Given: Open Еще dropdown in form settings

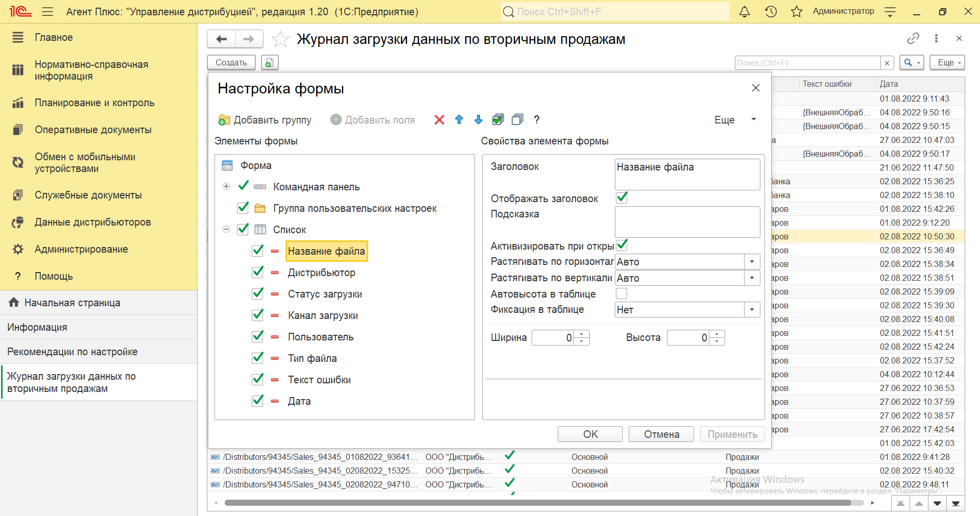Looking at the screenshot, I should click(735, 119).
